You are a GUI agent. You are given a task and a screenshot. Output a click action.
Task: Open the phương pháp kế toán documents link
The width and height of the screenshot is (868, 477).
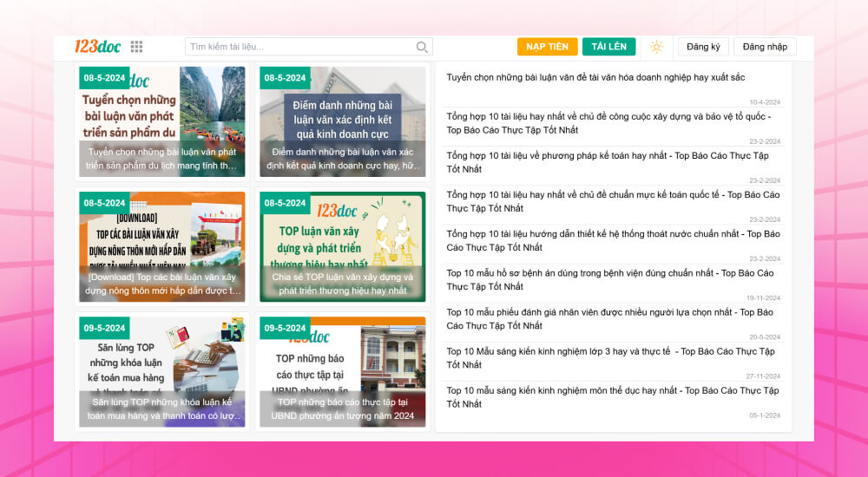click(x=608, y=162)
